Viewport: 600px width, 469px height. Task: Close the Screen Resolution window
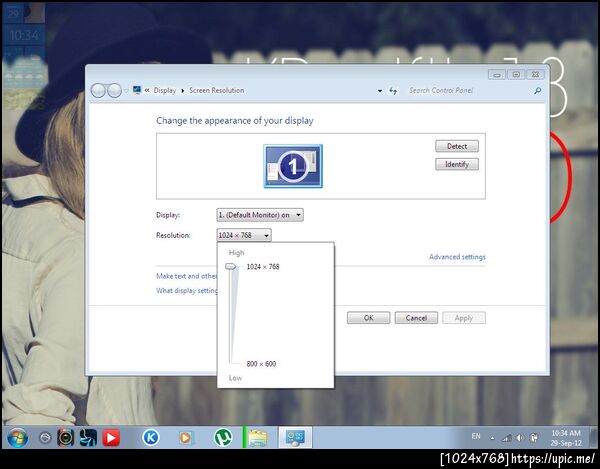[x=536, y=75]
